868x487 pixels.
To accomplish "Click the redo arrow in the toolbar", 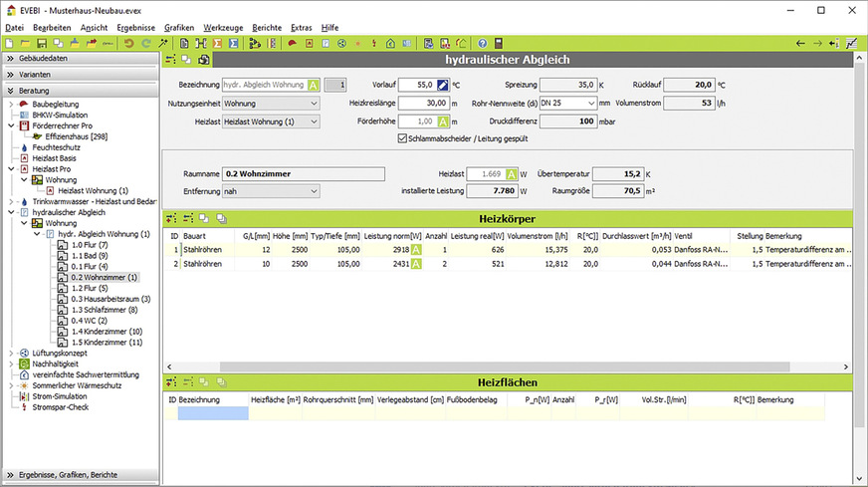I will pos(145,43).
